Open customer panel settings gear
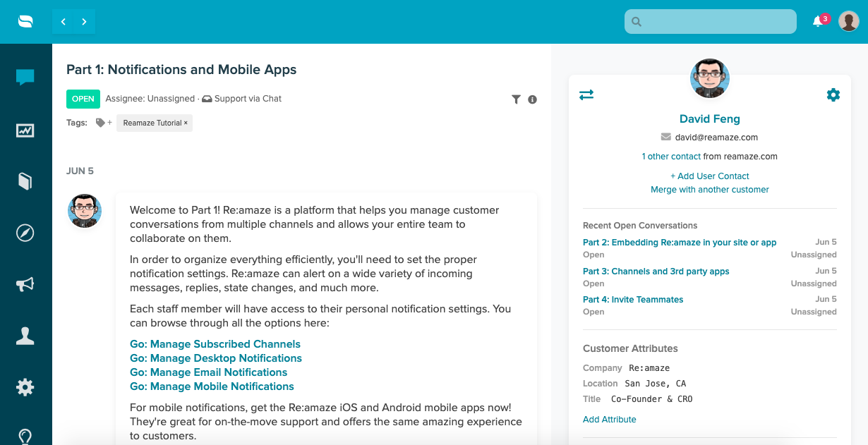The height and width of the screenshot is (445, 868). coord(833,95)
